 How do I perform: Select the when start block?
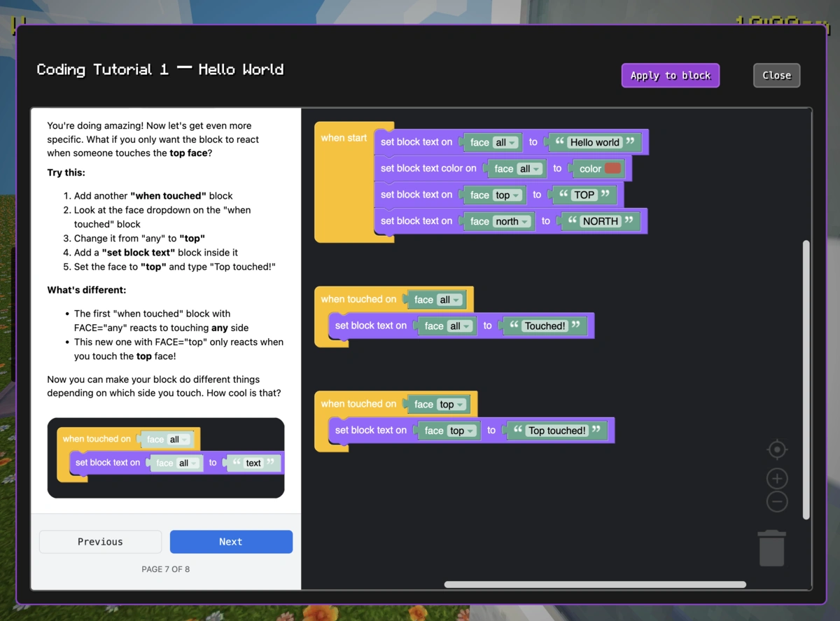344,138
